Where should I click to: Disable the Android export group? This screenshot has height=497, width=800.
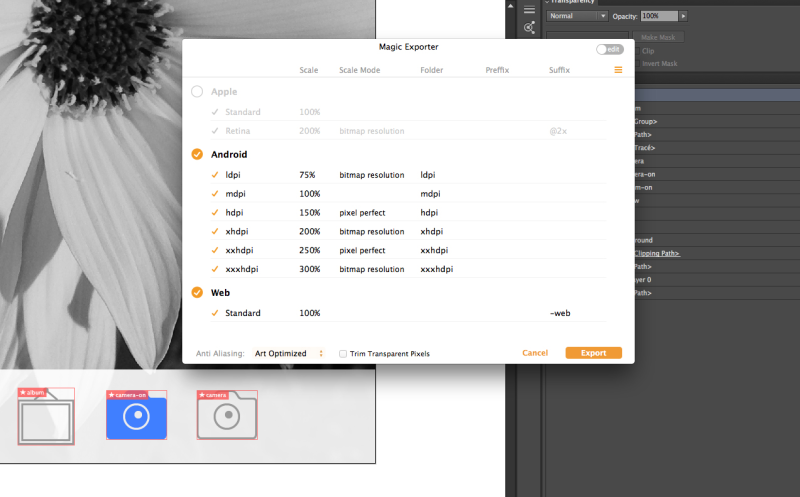point(197,154)
